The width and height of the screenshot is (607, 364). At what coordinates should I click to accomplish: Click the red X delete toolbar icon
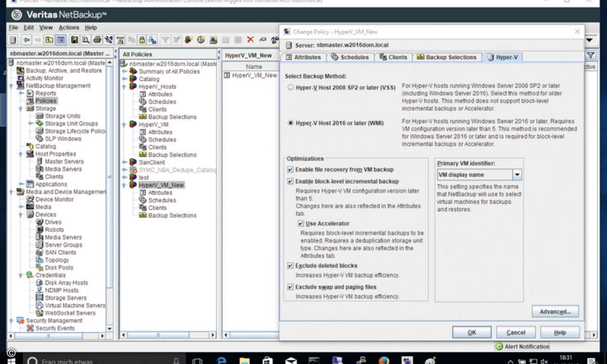[250, 40]
